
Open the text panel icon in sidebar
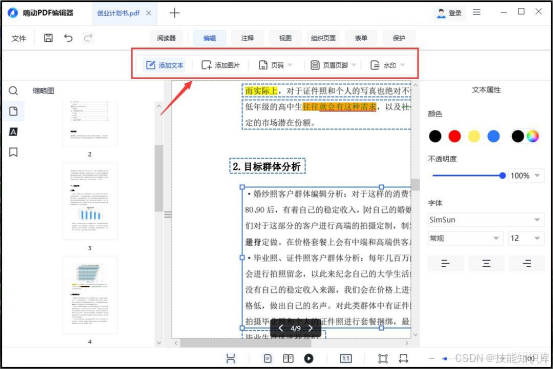[13, 132]
